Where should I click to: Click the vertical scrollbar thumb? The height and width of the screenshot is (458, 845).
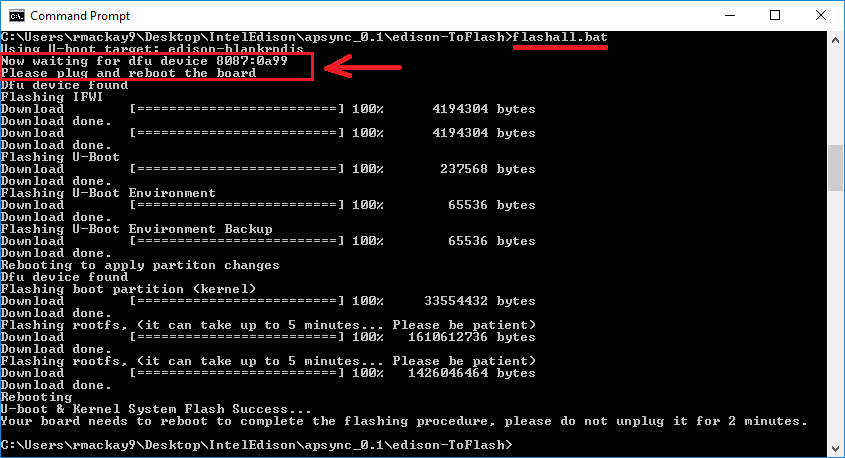pos(836,167)
